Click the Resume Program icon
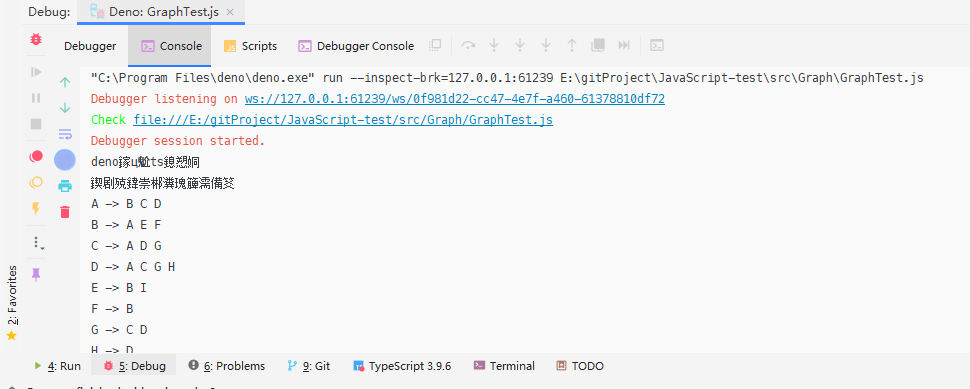 click(36, 72)
